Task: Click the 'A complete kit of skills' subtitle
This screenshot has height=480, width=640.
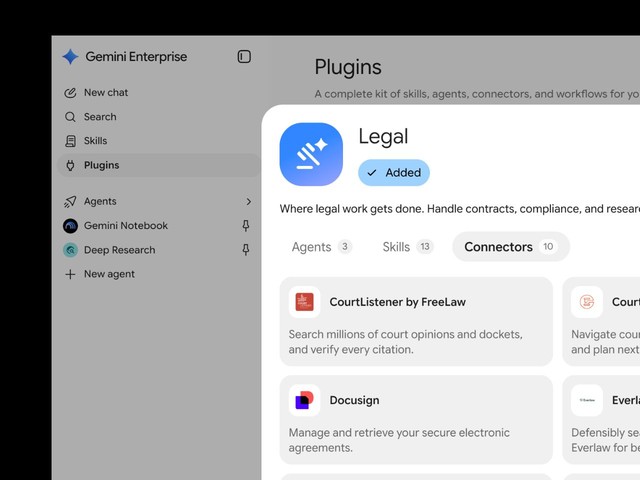Action: (x=477, y=94)
